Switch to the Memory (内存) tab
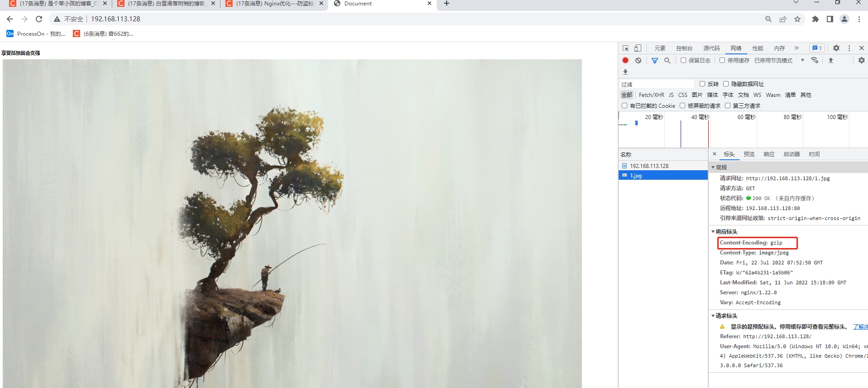868x388 pixels. [779, 48]
